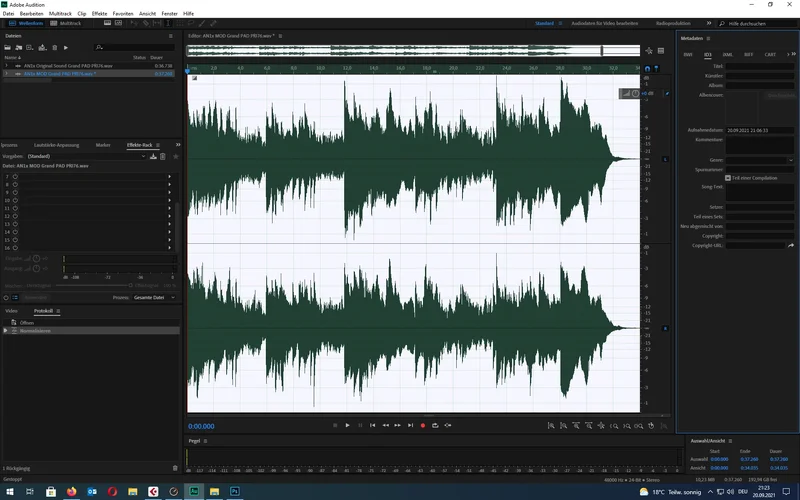
Task: Jump to the previous marker button
Action: [x=372, y=425]
